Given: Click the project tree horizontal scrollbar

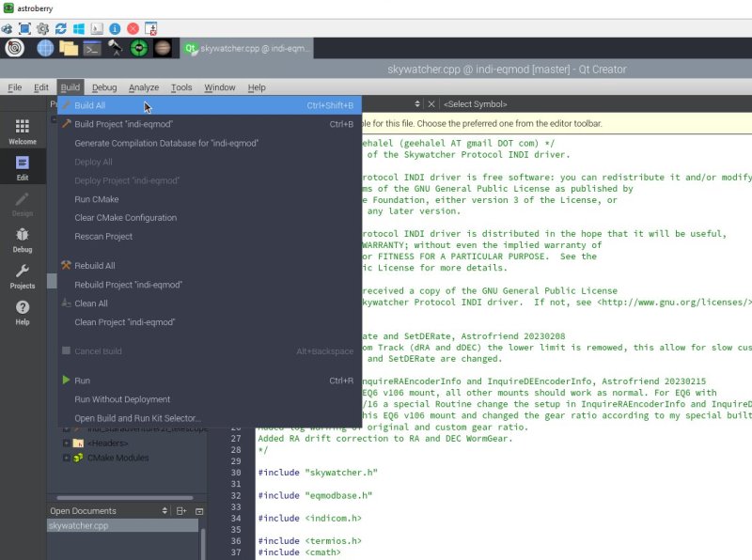Looking at the screenshot, I should [125, 498].
